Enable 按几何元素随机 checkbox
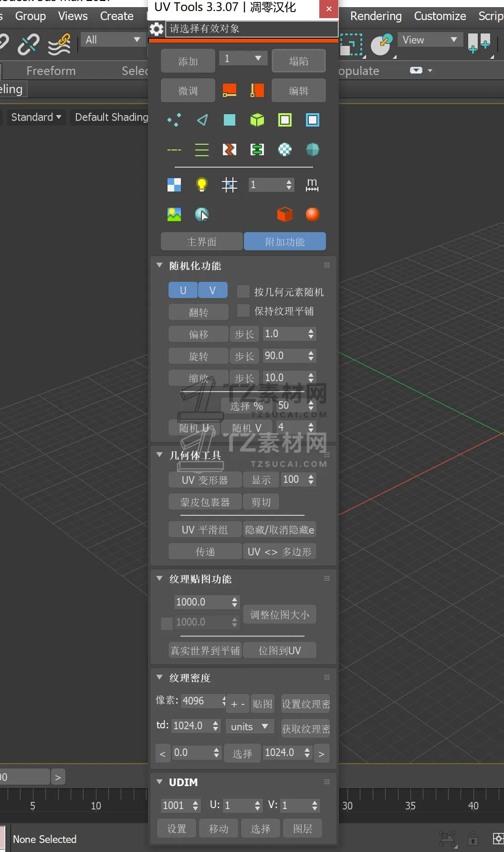The image size is (504, 852). click(243, 291)
